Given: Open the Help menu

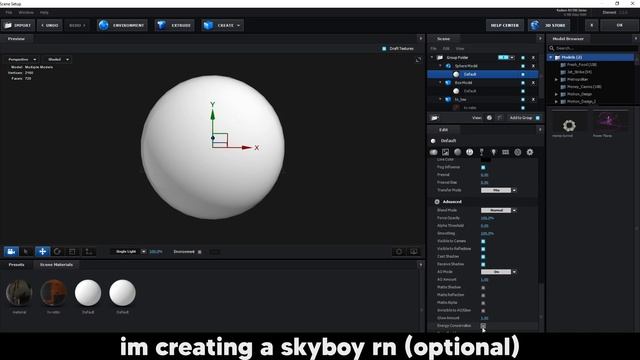Looking at the screenshot, I should click(44, 13).
